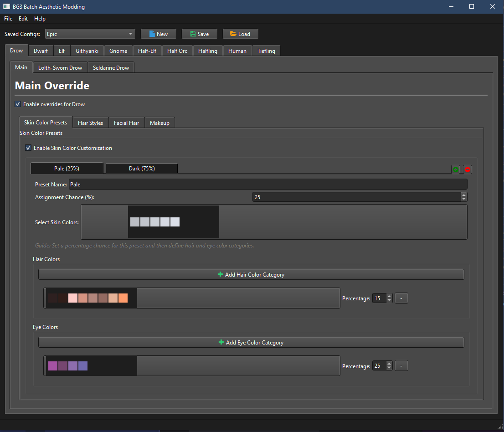Increase hair color percentage with up arrow
The height and width of the screenshot is (432, 504).
[389, 296]
